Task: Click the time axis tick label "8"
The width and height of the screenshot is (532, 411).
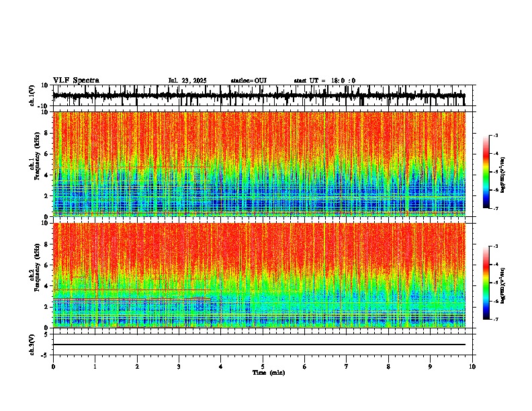Action: (x=388, y=367)
